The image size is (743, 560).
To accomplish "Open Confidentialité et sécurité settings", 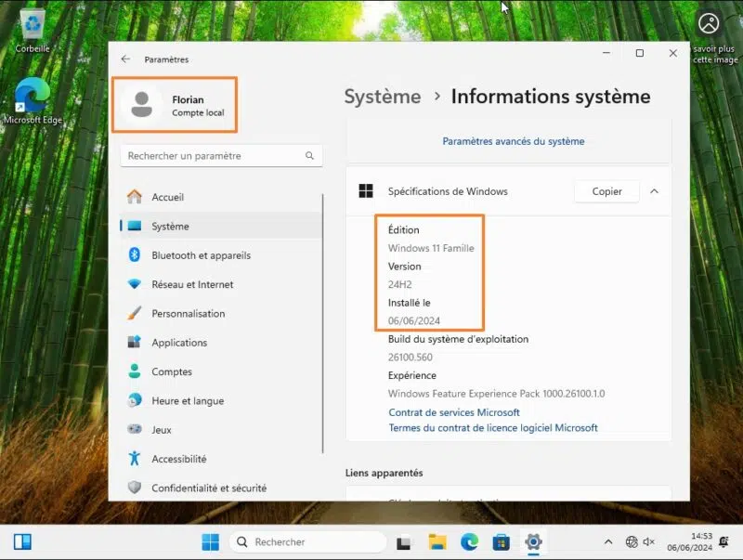I will [208, 488].
